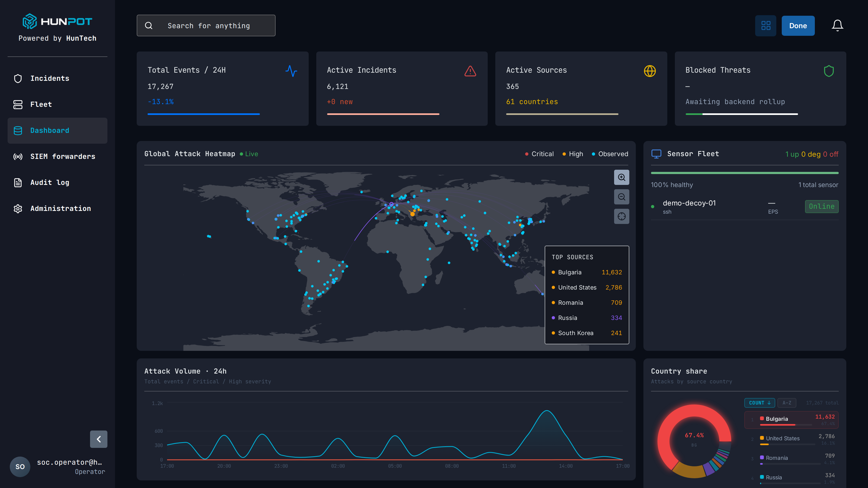Viewport: 868px width, 488px height.
Task: Select the Dashboard menu item
Action: (57, 131)
